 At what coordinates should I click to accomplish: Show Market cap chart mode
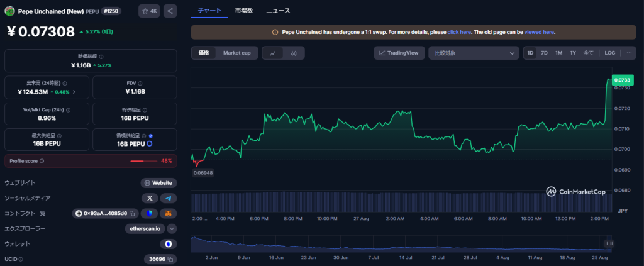(x=236, y=53)
